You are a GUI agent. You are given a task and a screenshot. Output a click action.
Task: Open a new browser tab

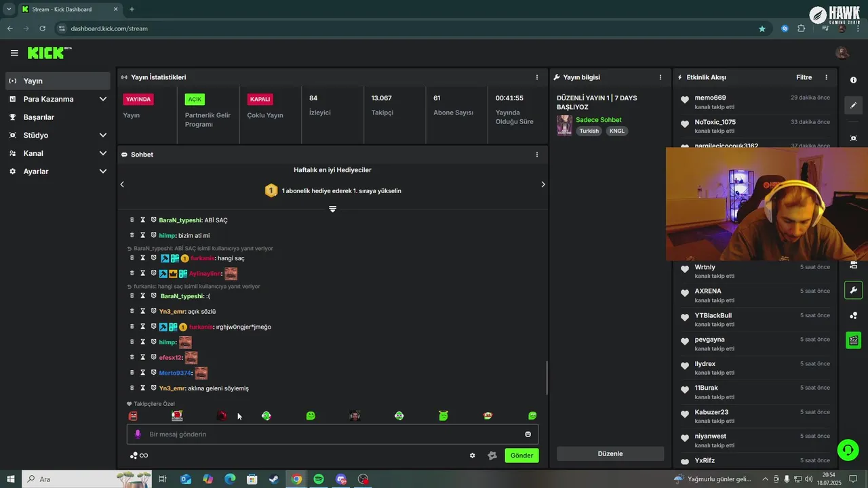click(132, 9)
